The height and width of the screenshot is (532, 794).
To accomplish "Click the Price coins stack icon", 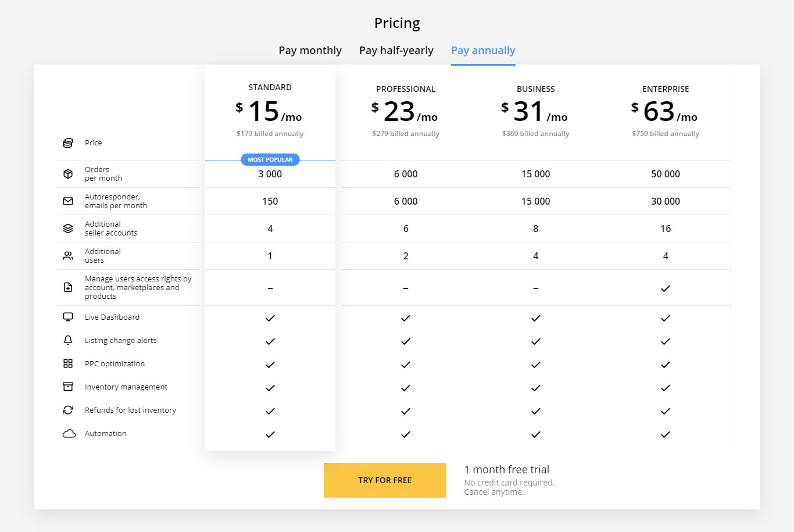I will point(68,143).
